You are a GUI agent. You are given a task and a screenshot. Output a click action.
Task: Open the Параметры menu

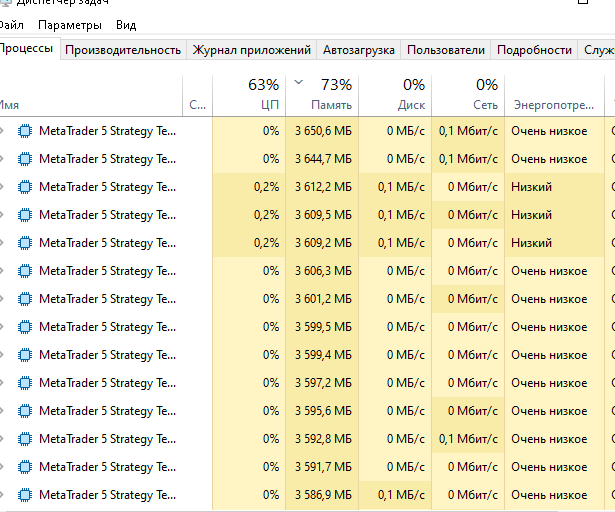[x=70, y=25]
